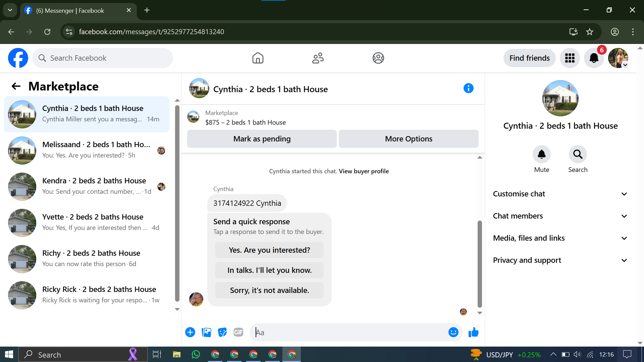Send a thumbs-up like
Screen dimensions: 644x362
click(x=473, y=332)
